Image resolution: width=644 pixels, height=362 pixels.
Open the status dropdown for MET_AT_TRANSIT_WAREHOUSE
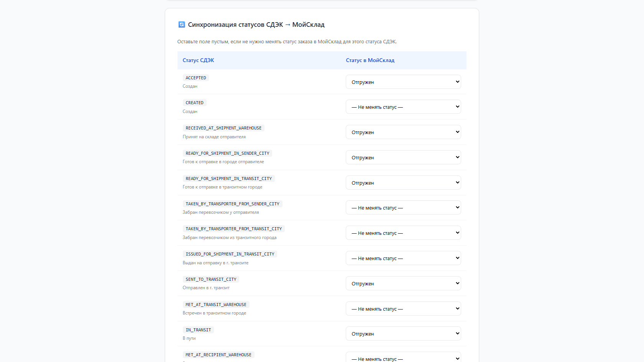(x=403, y=309)
